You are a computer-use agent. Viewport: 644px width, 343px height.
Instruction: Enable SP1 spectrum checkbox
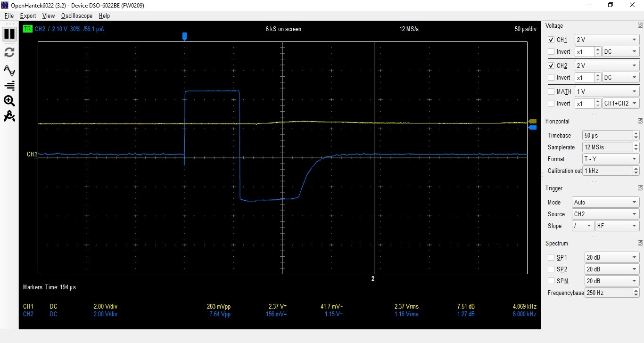(x=551, y=258)
